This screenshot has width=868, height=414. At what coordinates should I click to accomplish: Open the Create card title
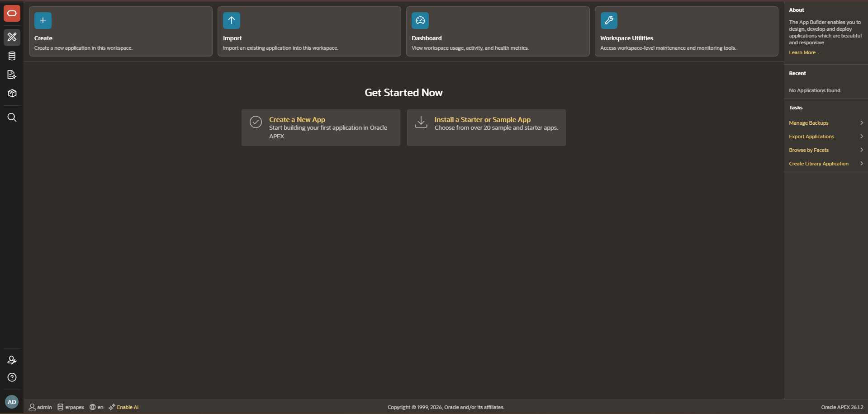click(x=43, y=38)
